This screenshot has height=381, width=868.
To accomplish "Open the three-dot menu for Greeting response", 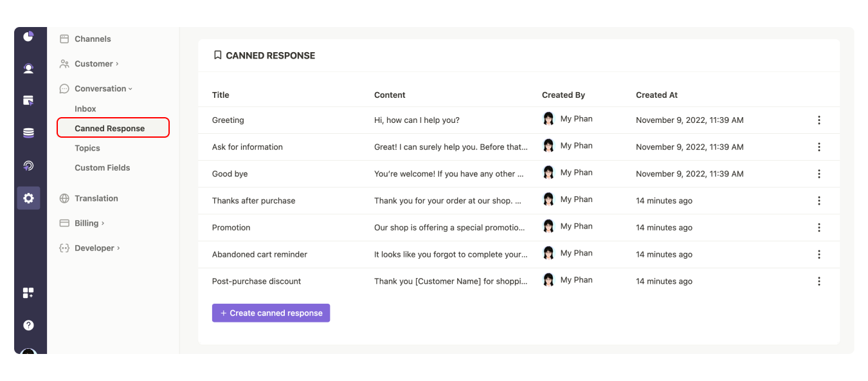I will [819, 120].
